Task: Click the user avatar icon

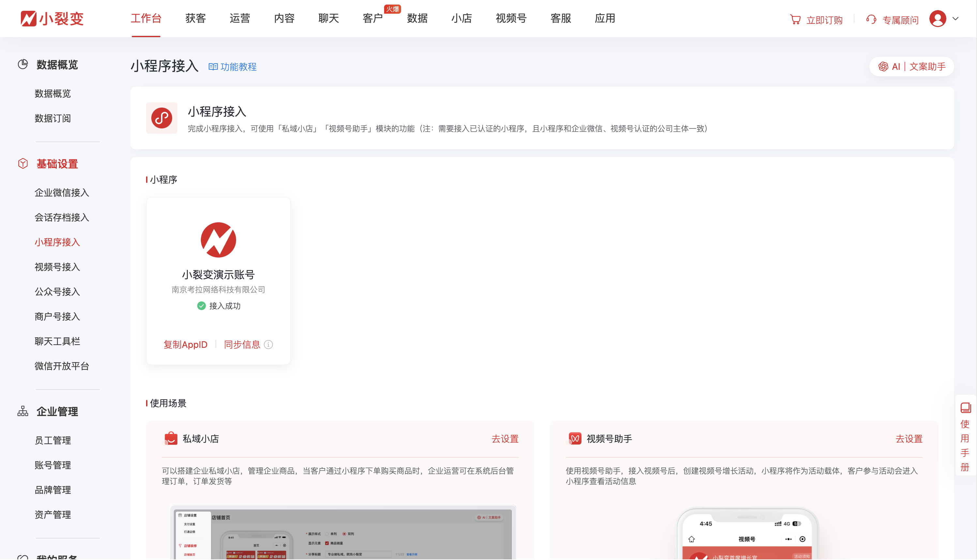Action: point(937,19)
